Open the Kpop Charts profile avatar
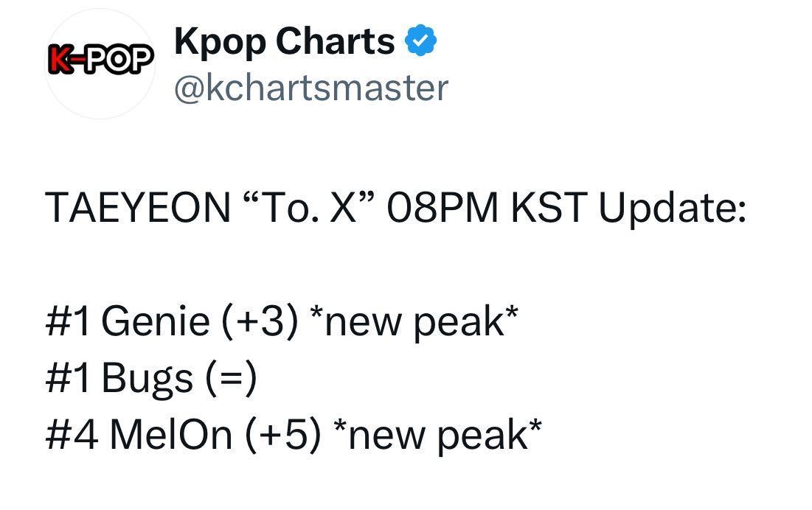 click(x=100, y=63)
